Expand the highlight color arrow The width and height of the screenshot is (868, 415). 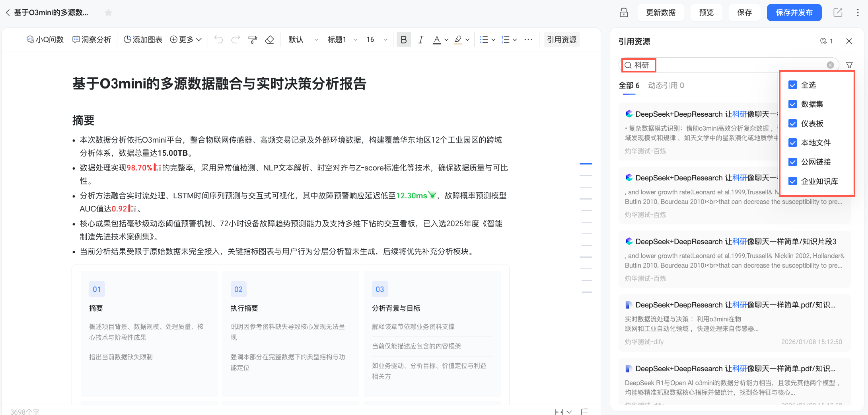point(467,39)
